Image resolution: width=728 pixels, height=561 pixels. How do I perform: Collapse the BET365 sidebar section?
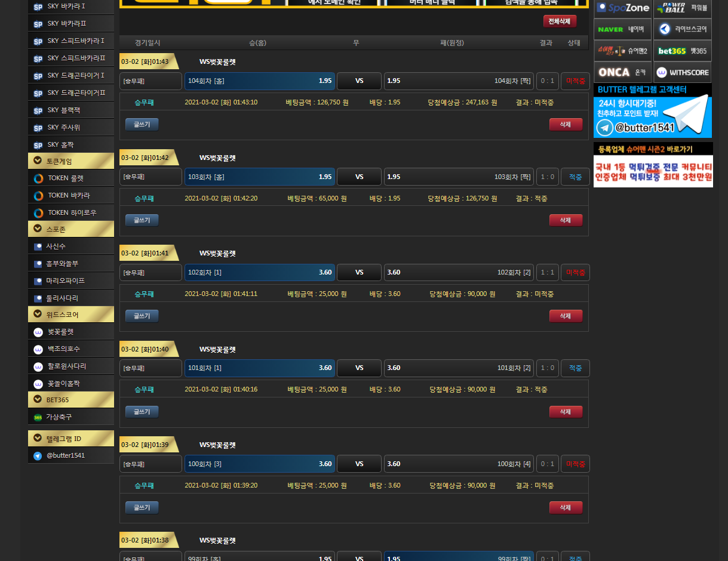pyautogui.click(x=38, y=399)
